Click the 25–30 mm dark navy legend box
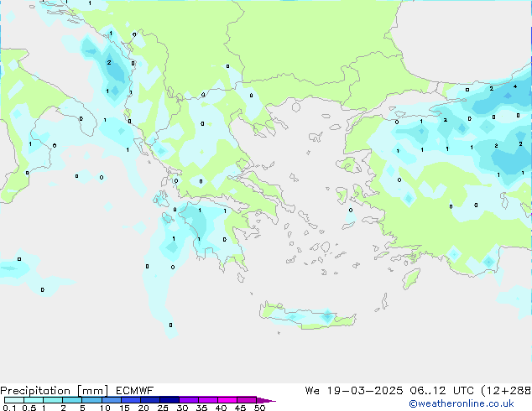532x411 pixels. tap(169, 400)
